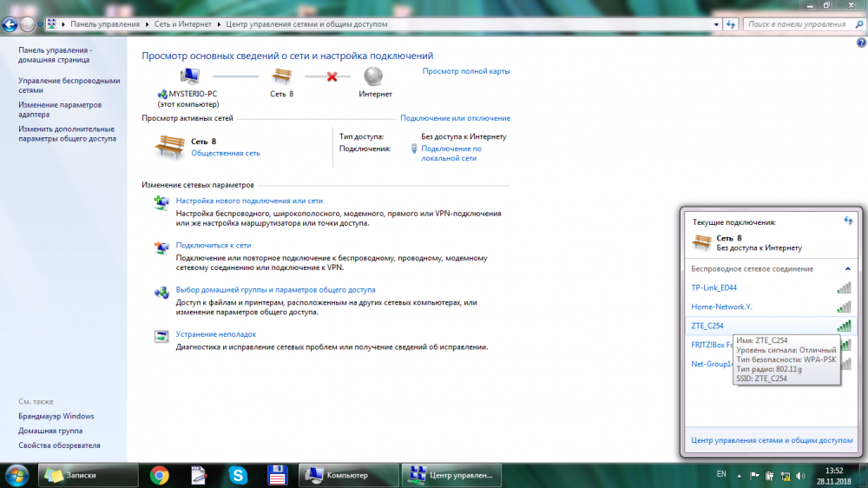Open Просмотр полной карты link
The image size is (868, 488).
tap(466, 71)
